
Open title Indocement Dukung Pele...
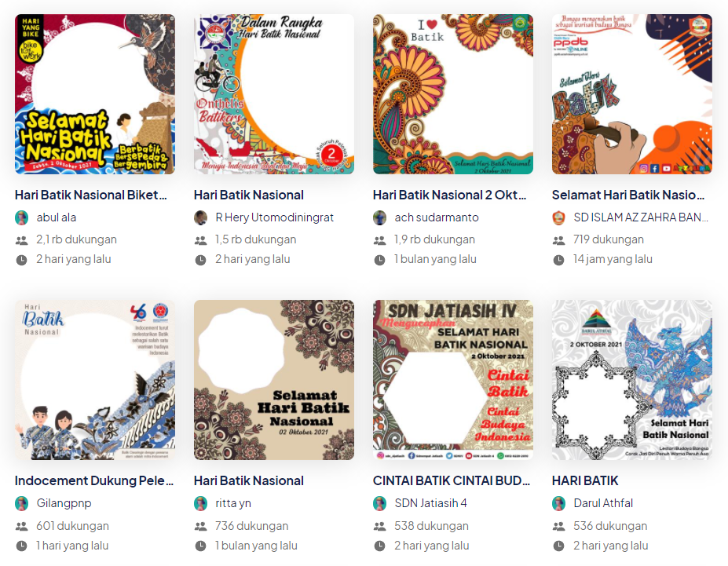94,481
